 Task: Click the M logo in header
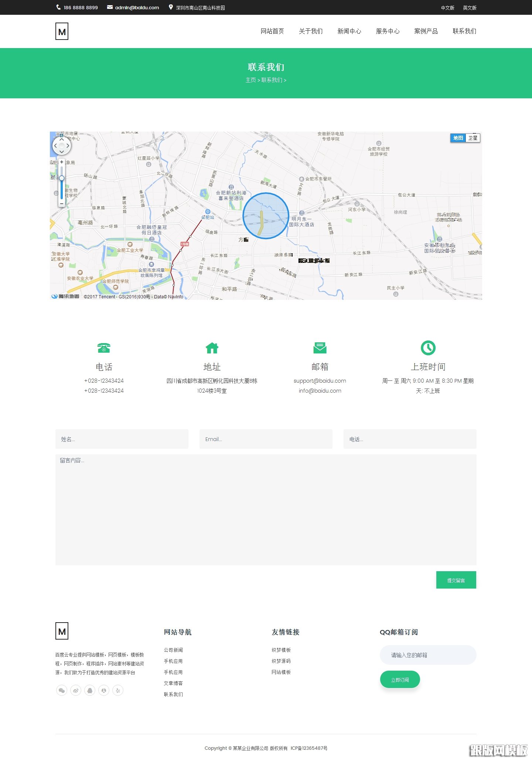tap(62, 31)
